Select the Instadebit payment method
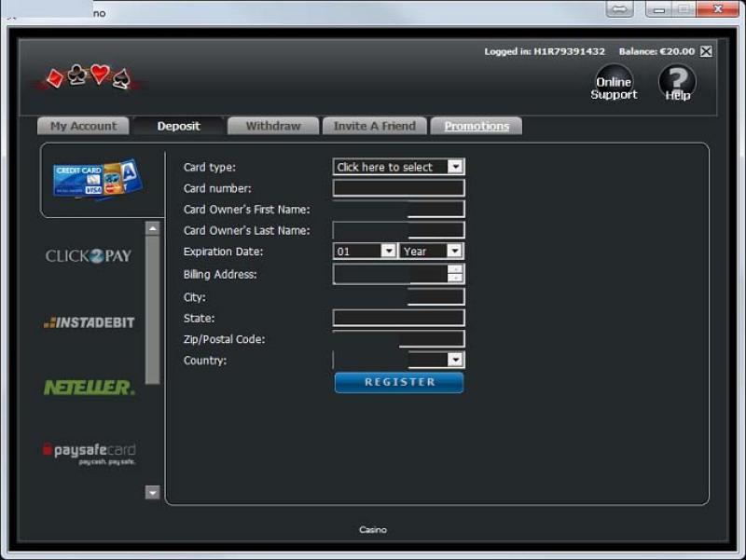The image size is (746, 560). (90, 322)
